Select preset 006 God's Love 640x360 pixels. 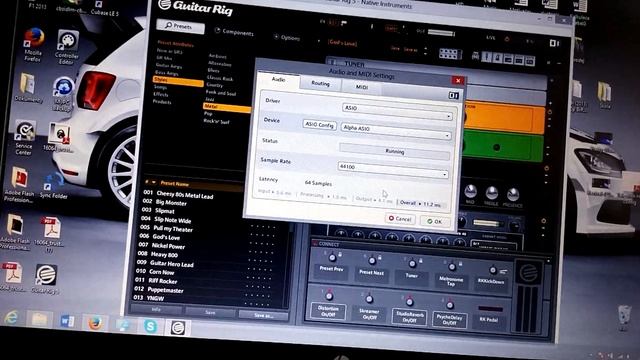tap(160, 237)
